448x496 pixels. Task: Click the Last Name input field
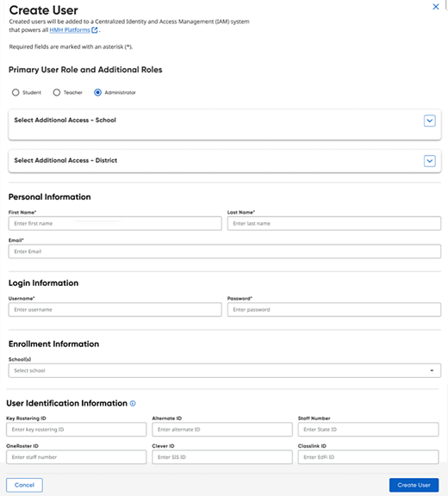[334, 223]
